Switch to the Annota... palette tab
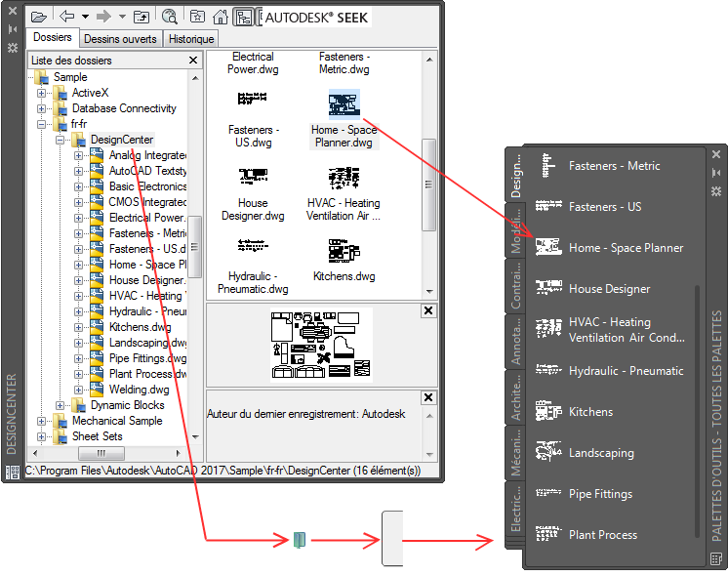 click(x=515, y=342)
